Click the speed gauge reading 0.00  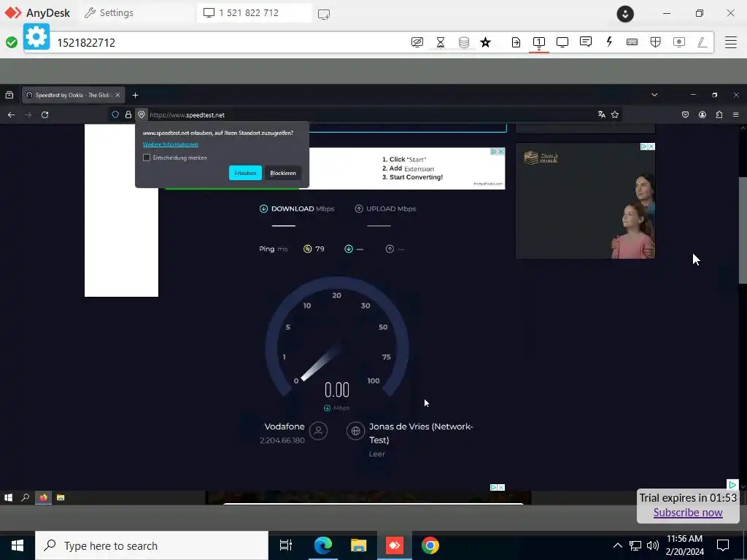point(337,390)
